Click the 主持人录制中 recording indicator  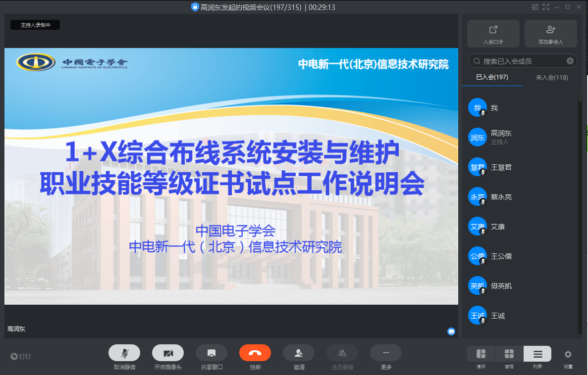point(35,25)
